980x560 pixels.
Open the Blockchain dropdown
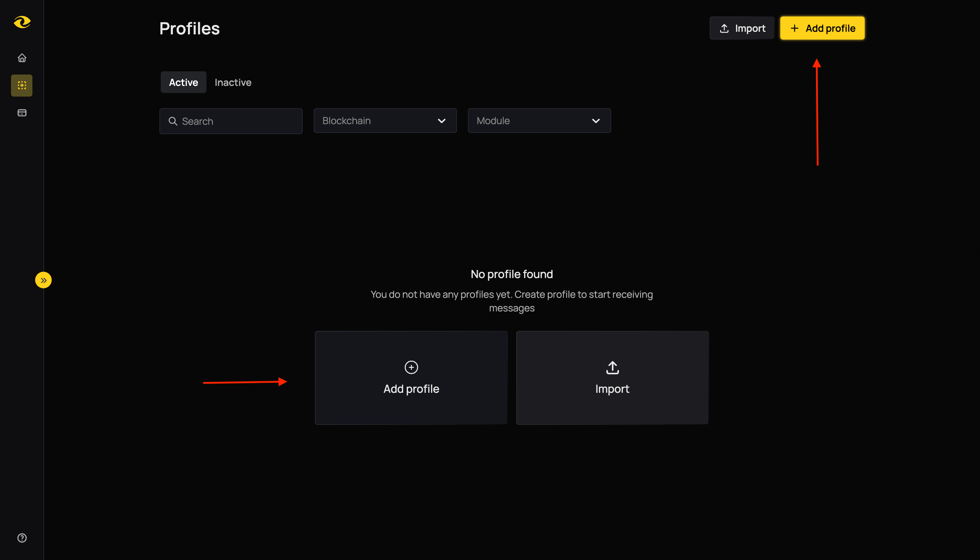(385, 120)
